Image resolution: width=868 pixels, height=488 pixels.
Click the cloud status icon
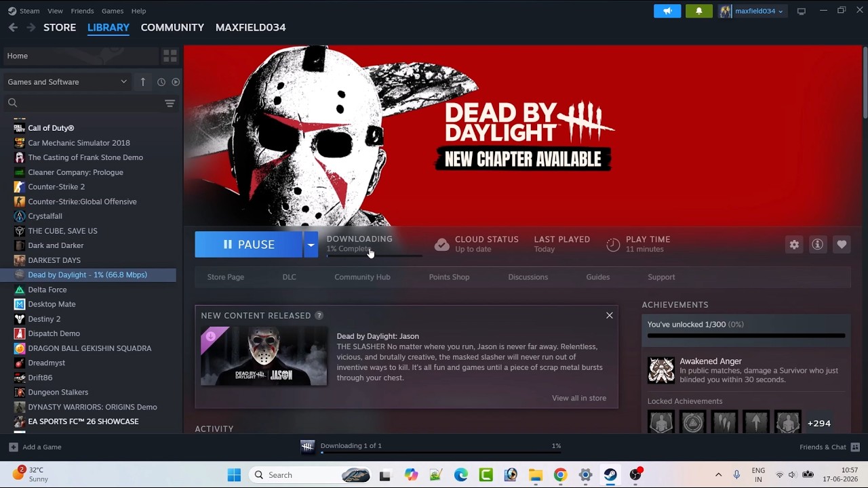pos(441,245)
